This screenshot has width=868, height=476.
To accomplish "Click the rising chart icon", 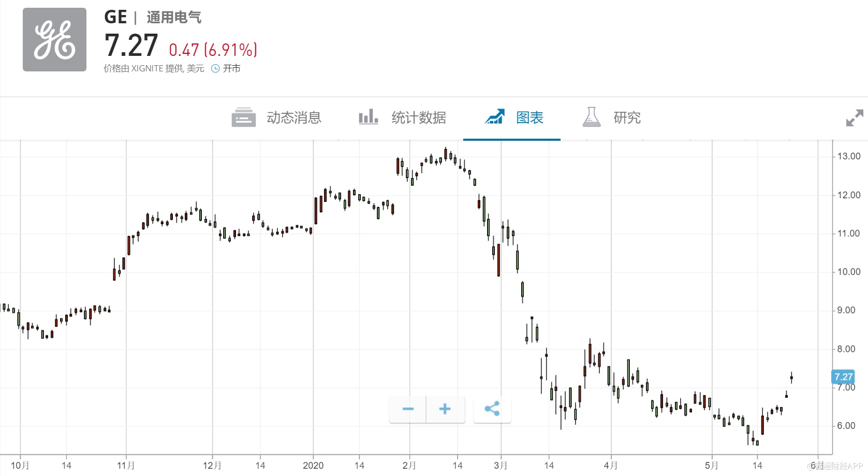I will [494, 117].
